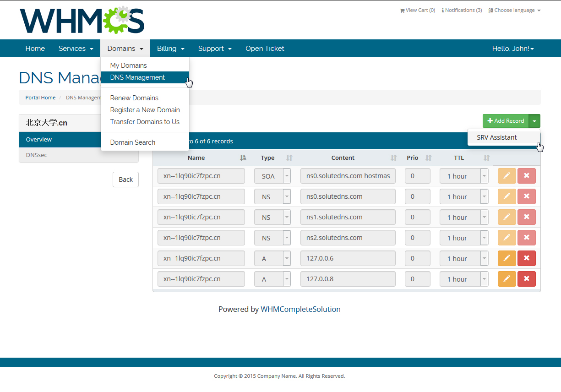Sort records by Prio column icon
Image resolution: width=561 pixels, height=392 pixels.
(428, 158)
